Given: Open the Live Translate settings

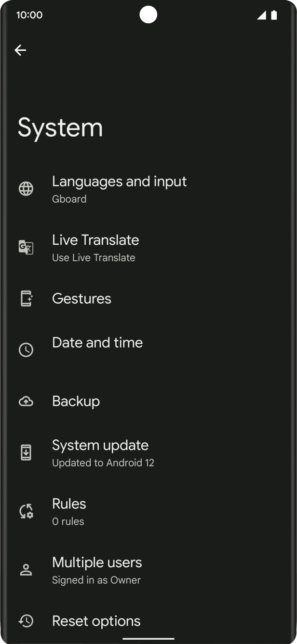Looking at the screenshot, I should (95, 247).
